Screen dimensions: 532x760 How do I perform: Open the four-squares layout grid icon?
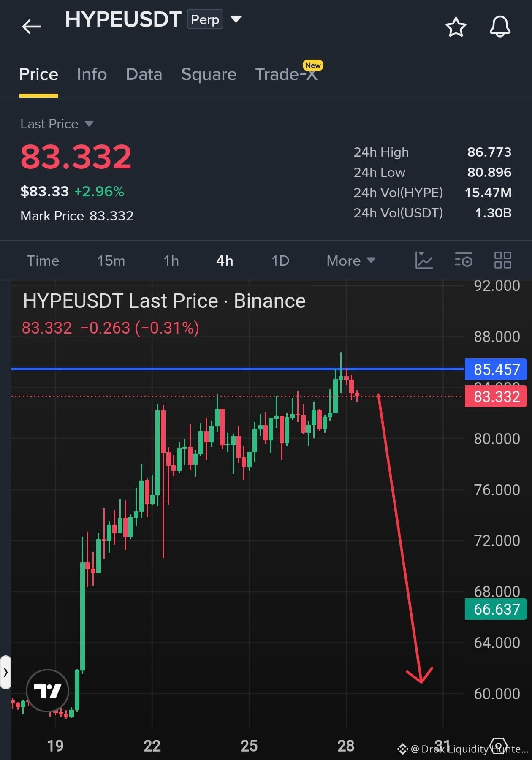502,260
